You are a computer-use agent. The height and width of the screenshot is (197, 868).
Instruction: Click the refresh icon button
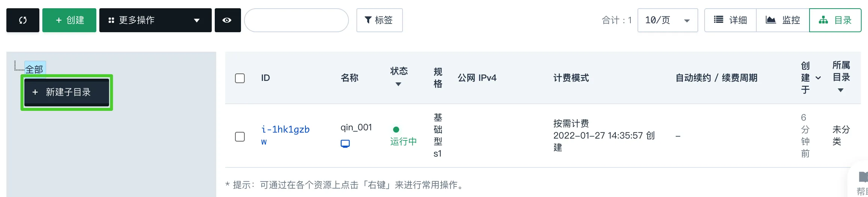(23, 20)
